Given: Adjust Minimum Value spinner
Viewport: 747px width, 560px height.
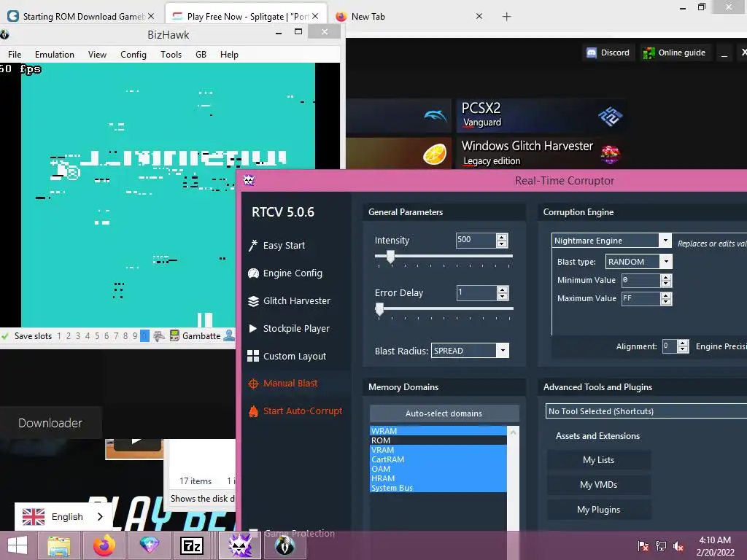Looking at the screenshot, I should click(666, 280).
